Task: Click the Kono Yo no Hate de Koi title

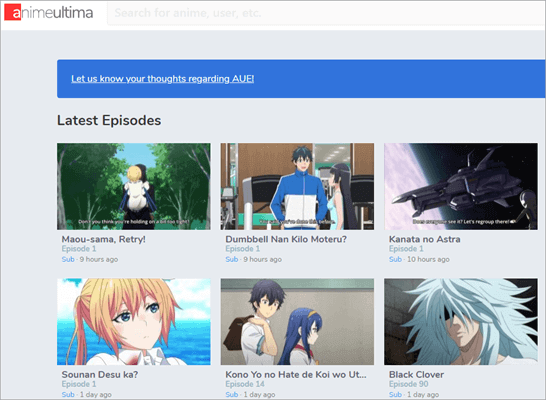Action: (296, 375)
